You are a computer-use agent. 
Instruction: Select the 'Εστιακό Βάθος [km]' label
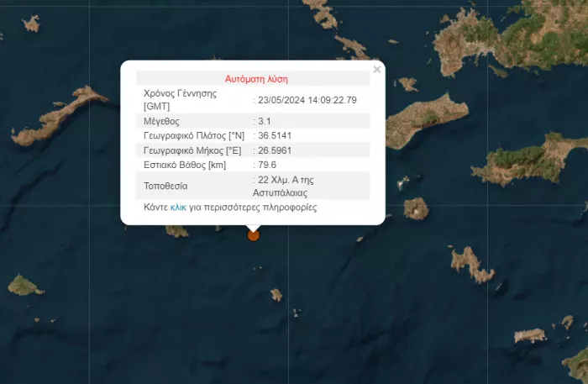pyautogui.click(x=185, y=165)
